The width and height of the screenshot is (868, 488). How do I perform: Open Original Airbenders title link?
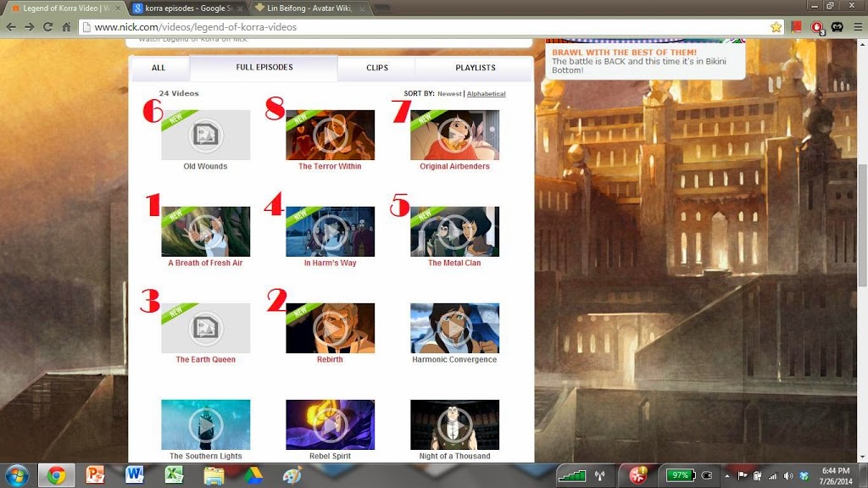[x=454, y=166]
